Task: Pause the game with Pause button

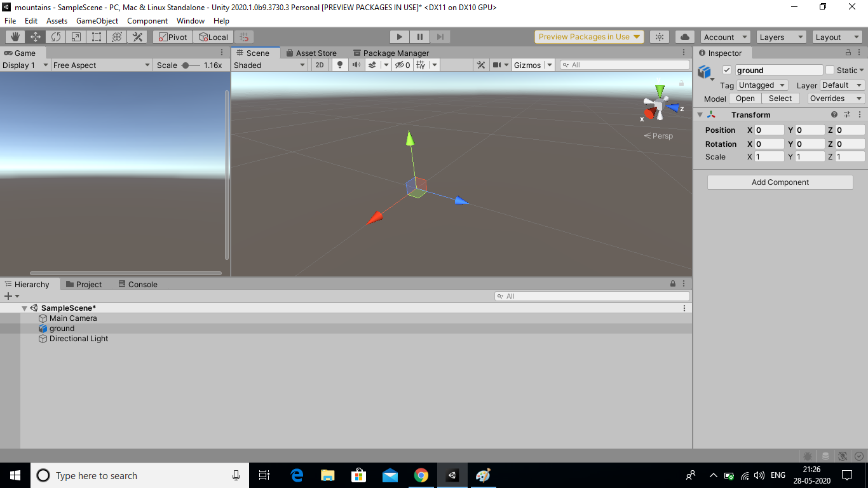Action: pyautogui.click(x=420, y=37)
